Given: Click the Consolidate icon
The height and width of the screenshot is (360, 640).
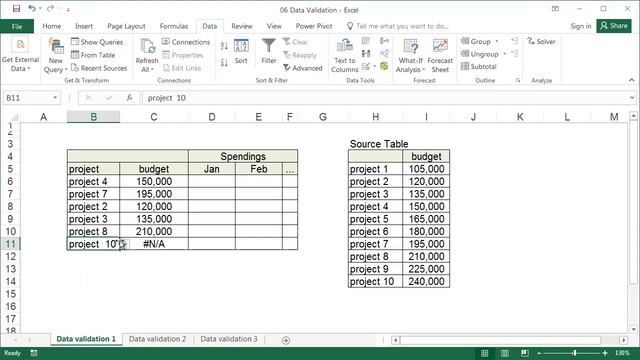Looking at the screenshot, I should [x=384, y=41].
